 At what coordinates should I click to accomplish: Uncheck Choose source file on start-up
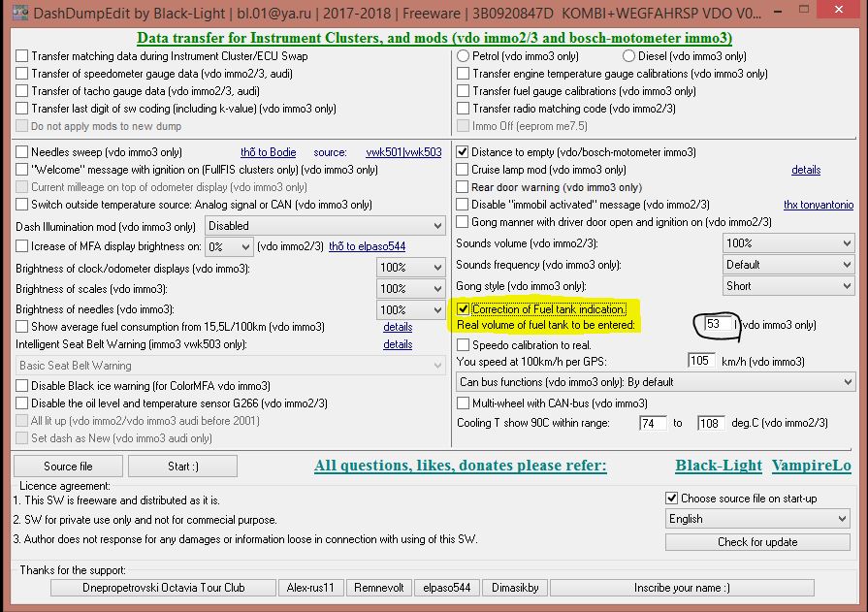(x=671, y=499)
